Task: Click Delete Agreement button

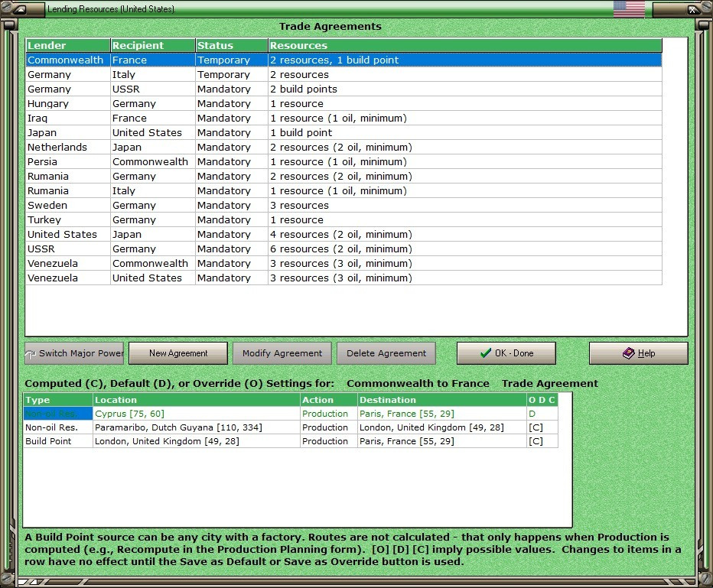Action: tap(386, 353)
